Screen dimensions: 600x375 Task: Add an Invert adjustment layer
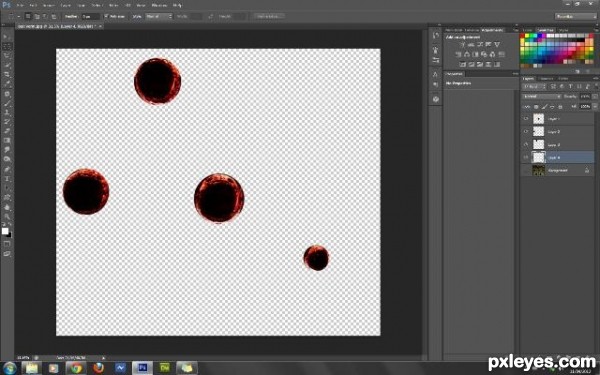(x=462, y=64)
